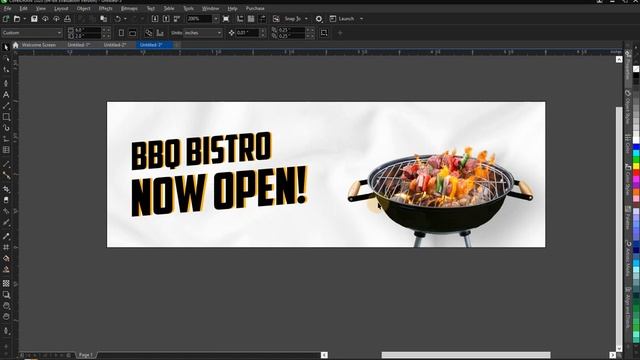Pick the yellow swatch in the color palette
The width and height of the screenshot is (640, 360).
pyautogui.click(x=636, y=167)
